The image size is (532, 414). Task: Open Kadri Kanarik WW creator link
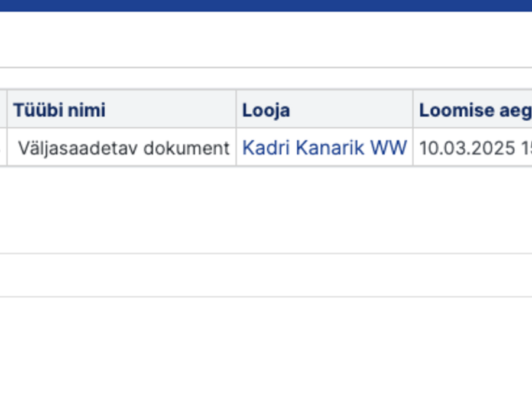click(325, 148)
